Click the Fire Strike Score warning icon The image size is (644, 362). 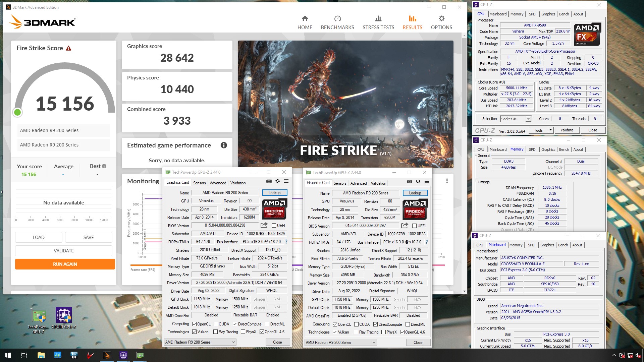tap(68, 48)
